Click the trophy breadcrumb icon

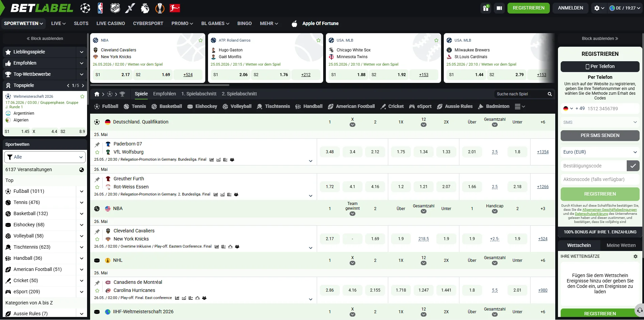[122, 94]
